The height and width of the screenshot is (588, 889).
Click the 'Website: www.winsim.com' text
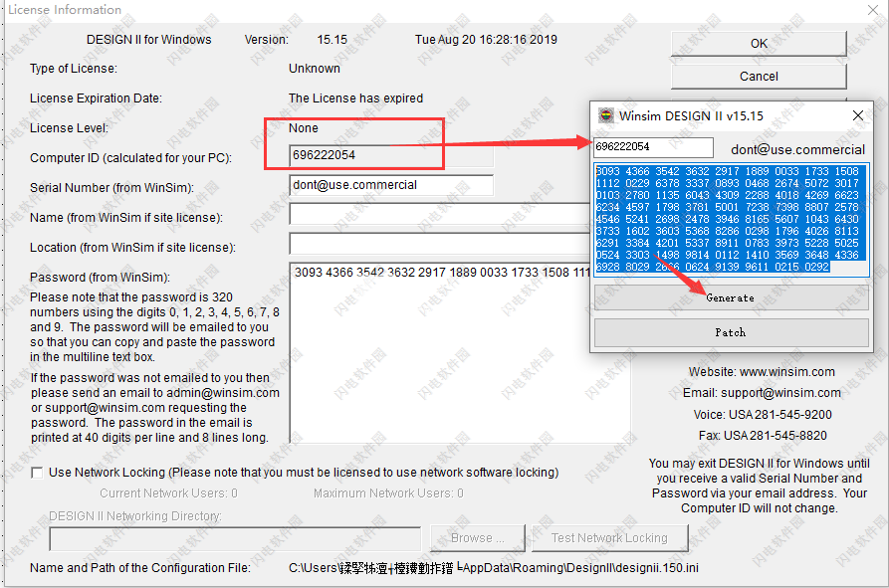point(762,372)
